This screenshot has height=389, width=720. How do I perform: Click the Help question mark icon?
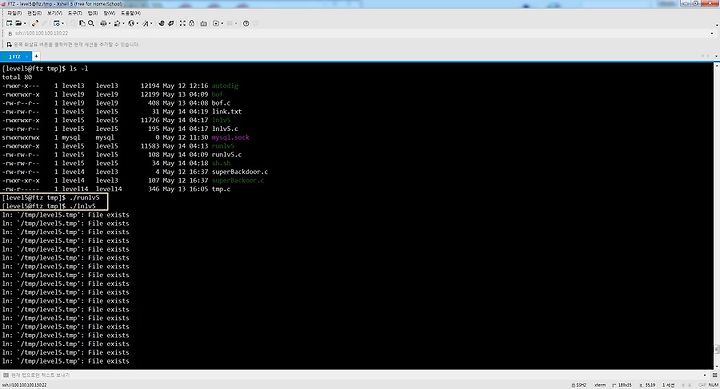click(x=246, y=23)
